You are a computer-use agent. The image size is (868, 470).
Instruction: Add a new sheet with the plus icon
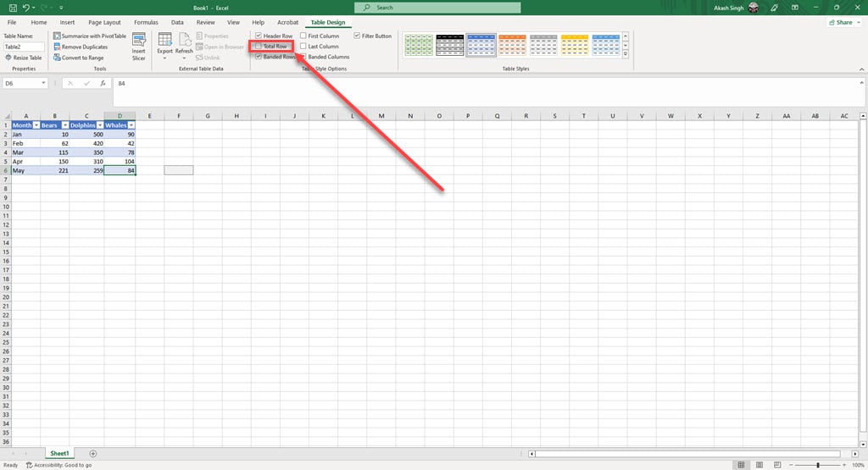(93, 453)
